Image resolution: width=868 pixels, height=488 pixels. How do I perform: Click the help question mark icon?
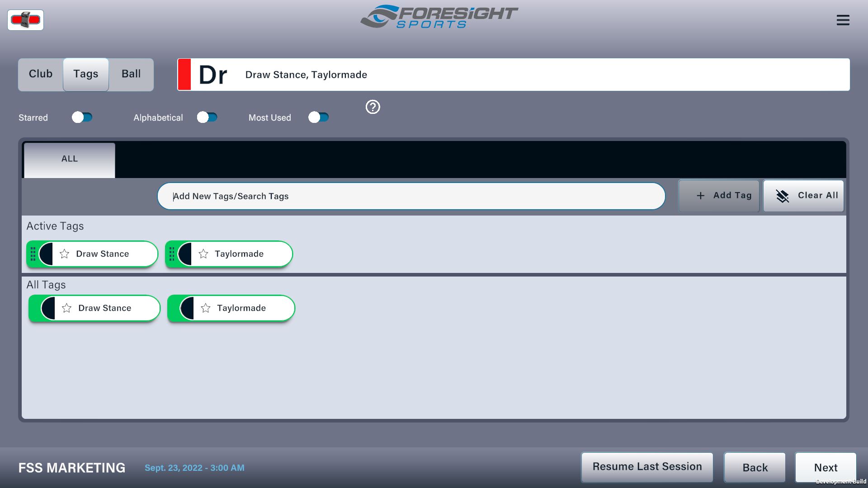click(x=373, y=107)
